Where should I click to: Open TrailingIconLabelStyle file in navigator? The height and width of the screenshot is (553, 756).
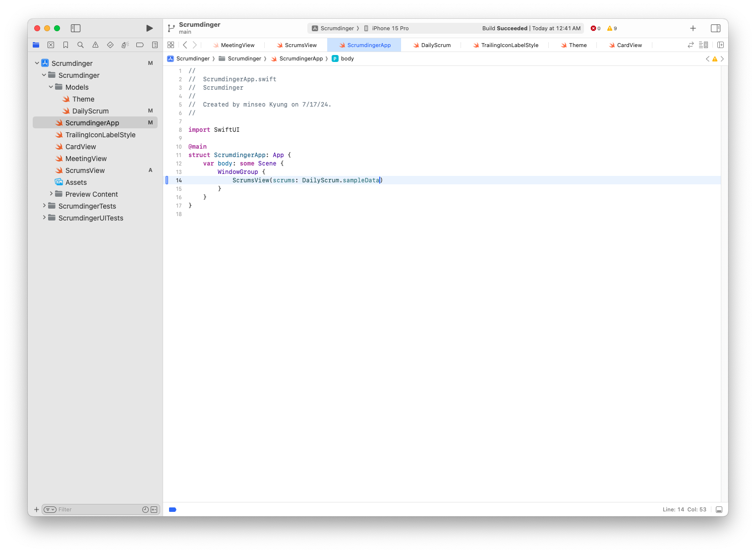point(95,135)
